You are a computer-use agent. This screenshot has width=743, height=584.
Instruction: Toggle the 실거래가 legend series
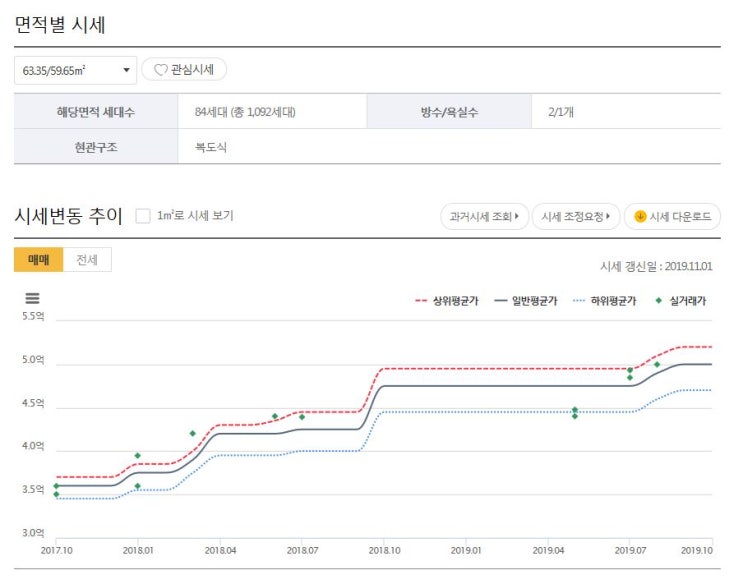[680, 301]
